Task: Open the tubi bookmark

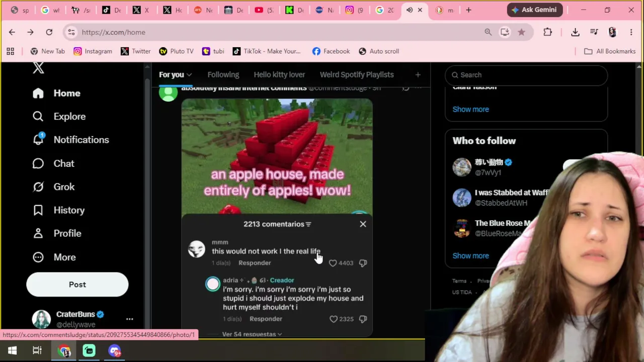Action: (x=213, y=51)
